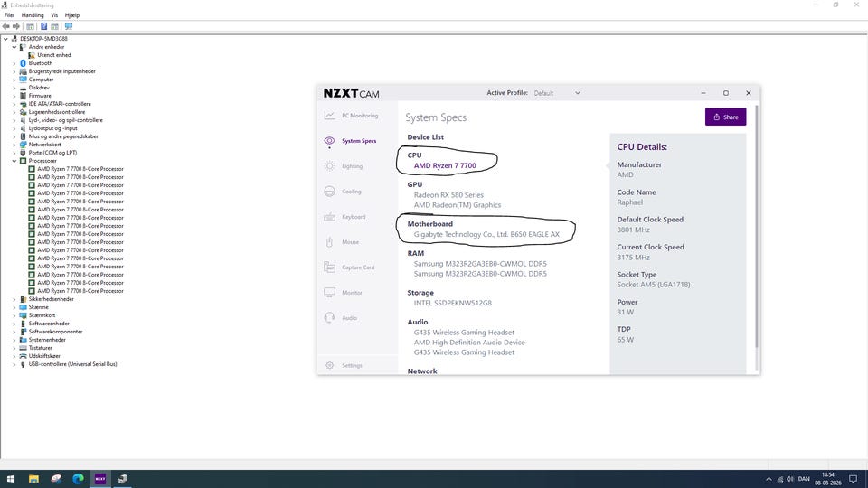Click the forward arrow in Device Manager toolbar
The image size is (868, 488).
coord(16,26)
